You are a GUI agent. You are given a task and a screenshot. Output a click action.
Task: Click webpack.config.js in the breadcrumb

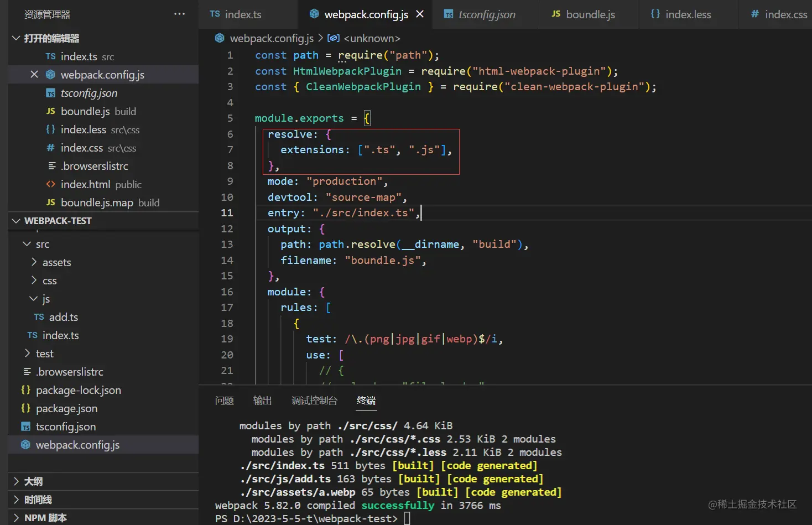coord(272,38)
